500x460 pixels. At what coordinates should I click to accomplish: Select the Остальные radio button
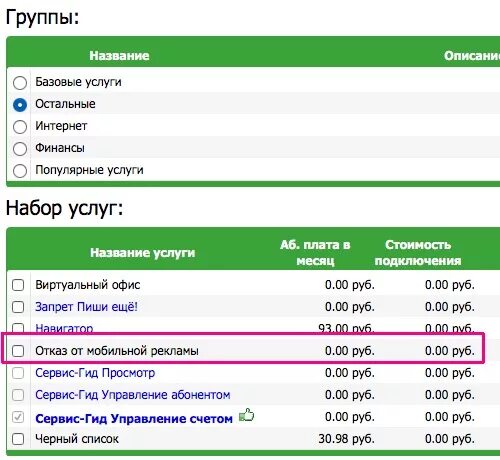point(20,105)
